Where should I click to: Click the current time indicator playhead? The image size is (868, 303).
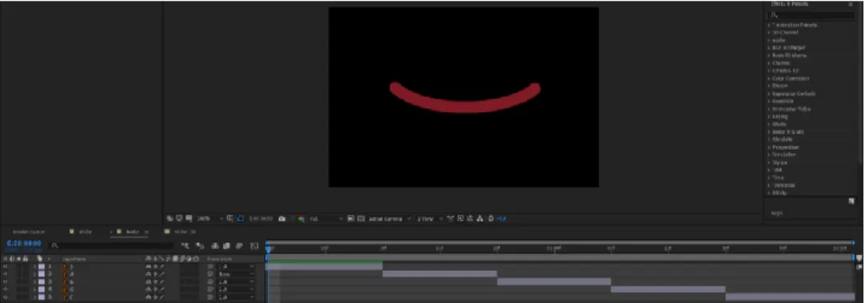pos(268,250)
